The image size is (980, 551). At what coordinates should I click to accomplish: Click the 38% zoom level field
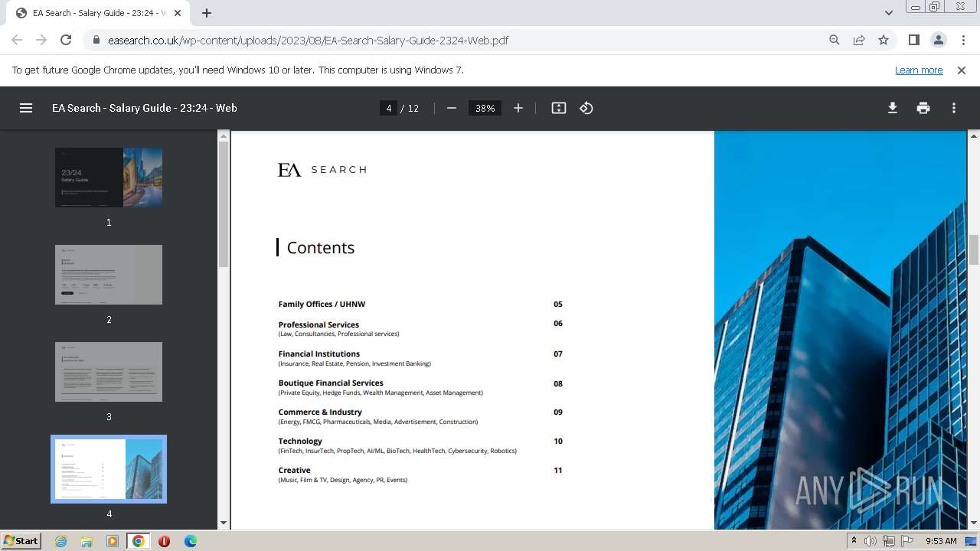pos(485,108)
